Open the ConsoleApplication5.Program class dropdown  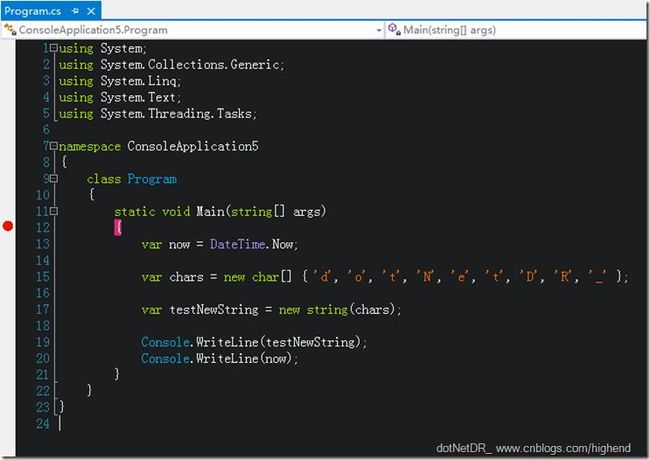[x=378, y=30]
